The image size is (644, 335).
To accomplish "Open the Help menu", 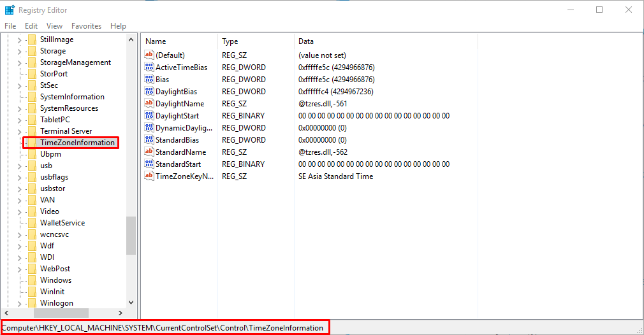I will click(119, 26).
